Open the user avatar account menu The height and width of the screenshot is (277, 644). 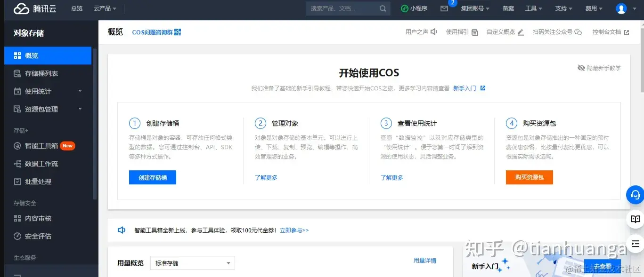coord(621,8)
